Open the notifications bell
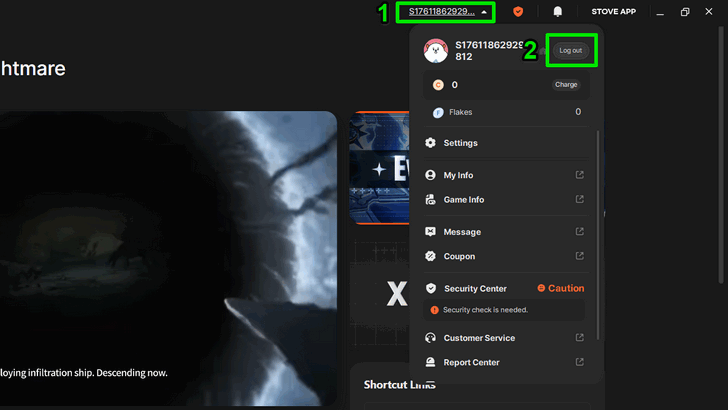The image size is (728, 410). coord(558,12)
